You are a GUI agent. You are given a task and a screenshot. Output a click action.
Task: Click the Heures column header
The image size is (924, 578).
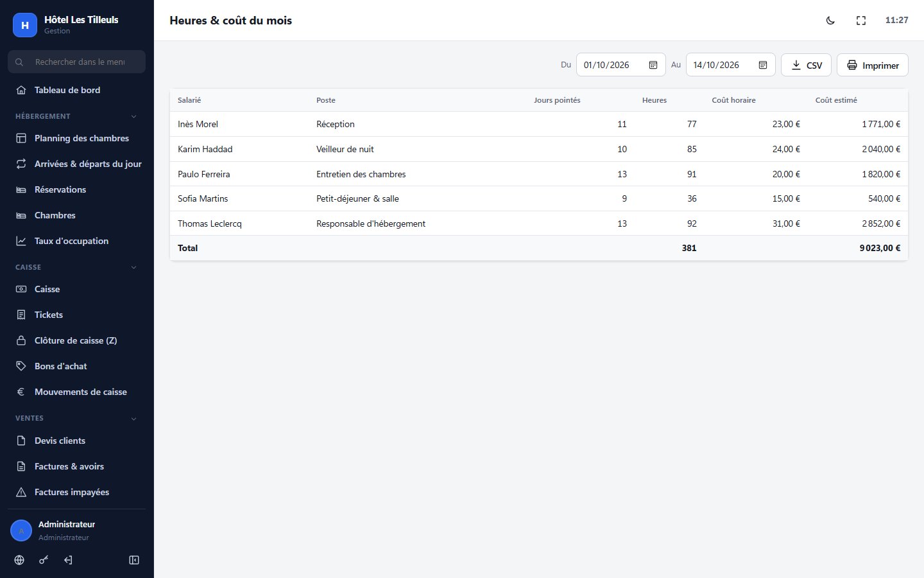(654, 100)
